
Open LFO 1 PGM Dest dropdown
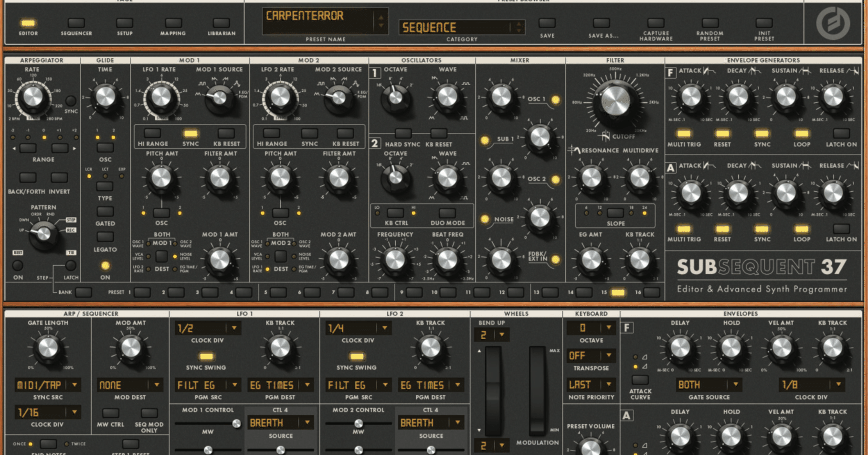[x=281, y=385]
